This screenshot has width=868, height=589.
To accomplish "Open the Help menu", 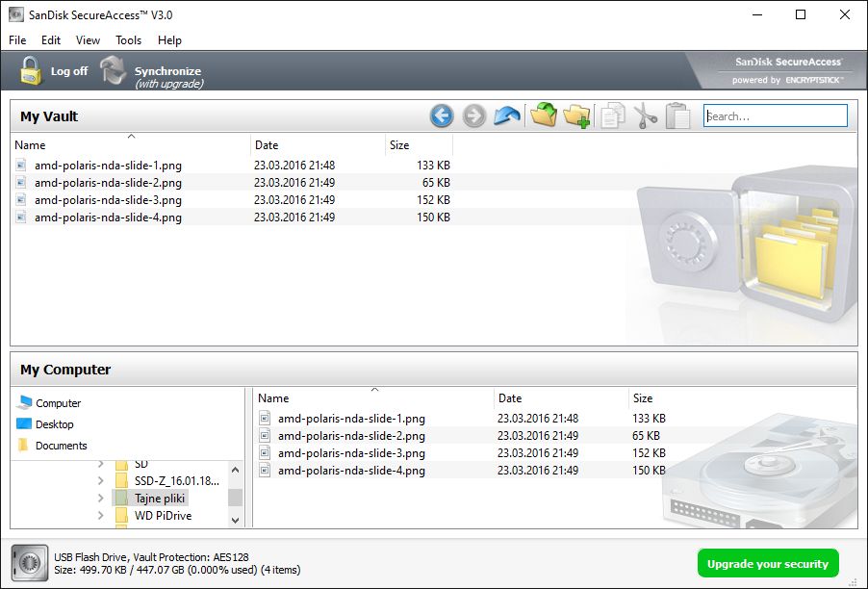I will click(x=169, y=39).
